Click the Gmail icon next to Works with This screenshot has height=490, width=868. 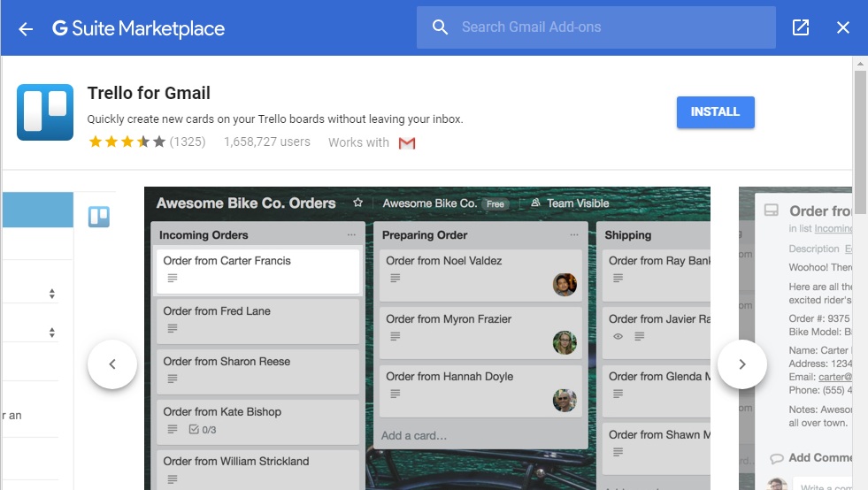(407, 143)
